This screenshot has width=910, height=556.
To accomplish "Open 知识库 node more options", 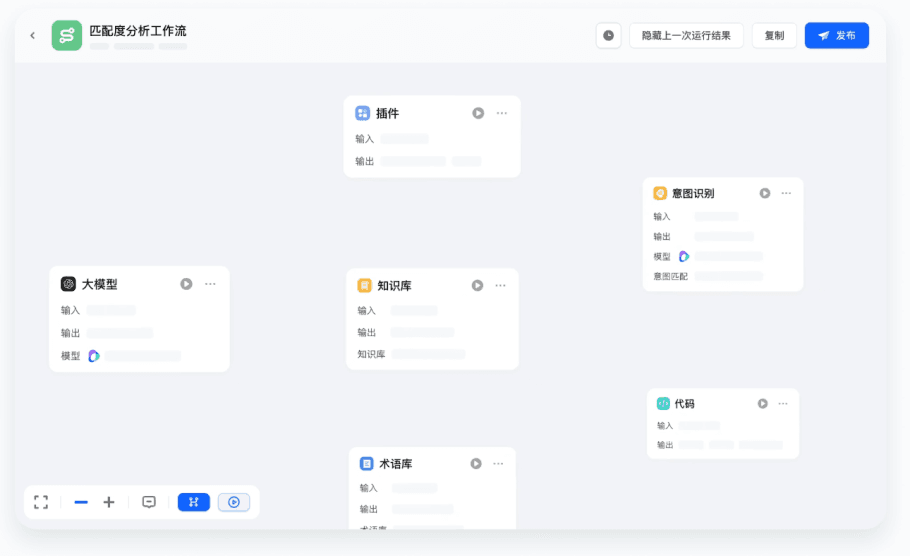I will click(x=500, y=286).
